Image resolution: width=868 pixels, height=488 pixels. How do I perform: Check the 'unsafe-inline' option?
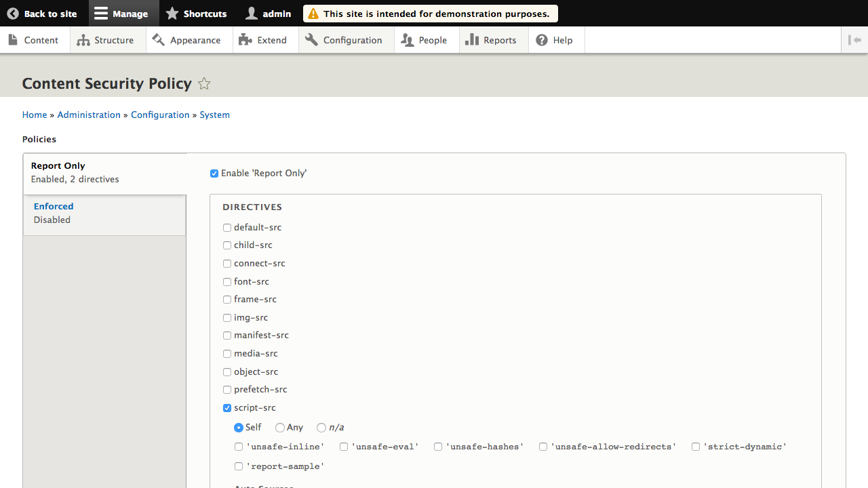239,447
